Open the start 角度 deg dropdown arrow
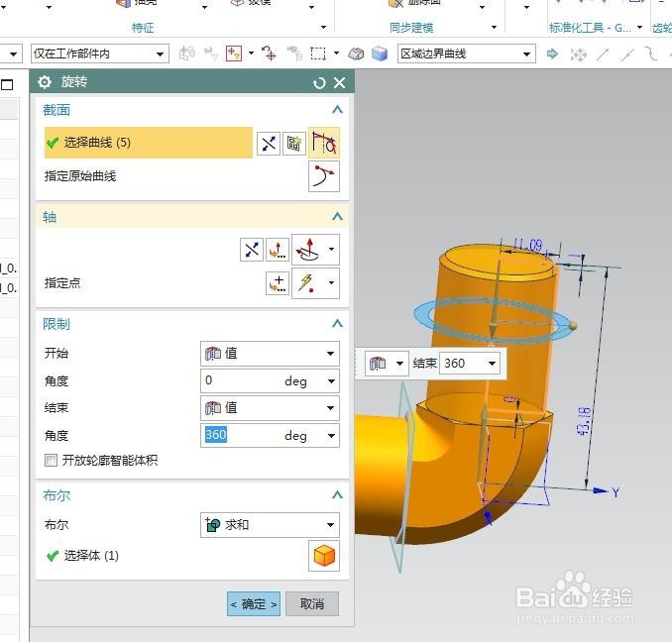 pos(331,380)
